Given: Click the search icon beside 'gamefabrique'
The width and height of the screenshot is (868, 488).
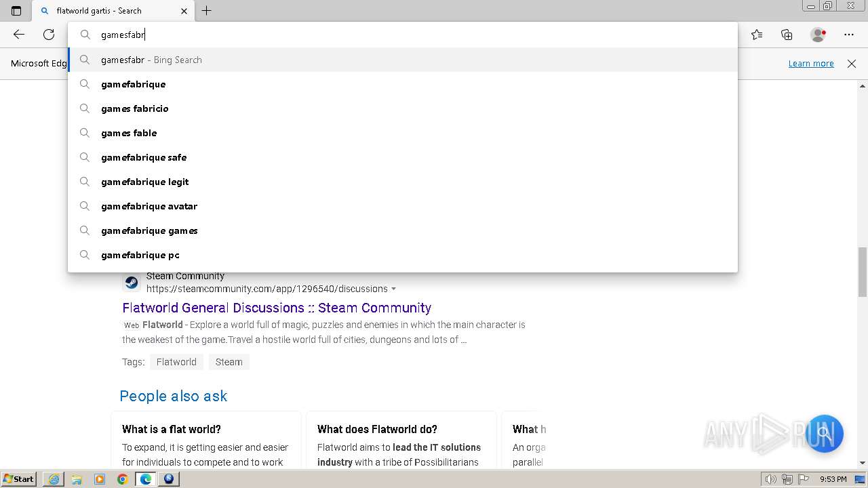Looking at the screenshot, I should coord(85,84).
